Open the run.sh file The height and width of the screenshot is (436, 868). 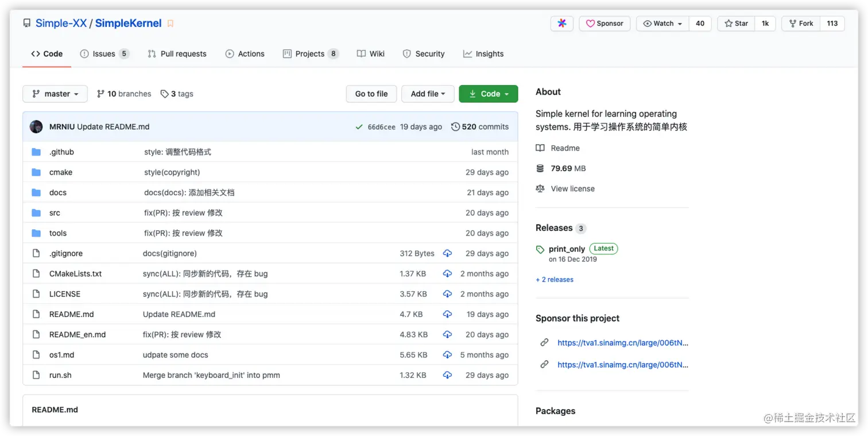[x=60, y=375]
